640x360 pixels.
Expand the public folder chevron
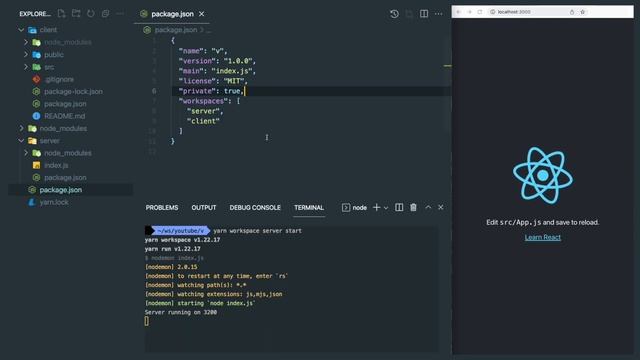coord(26,54)
